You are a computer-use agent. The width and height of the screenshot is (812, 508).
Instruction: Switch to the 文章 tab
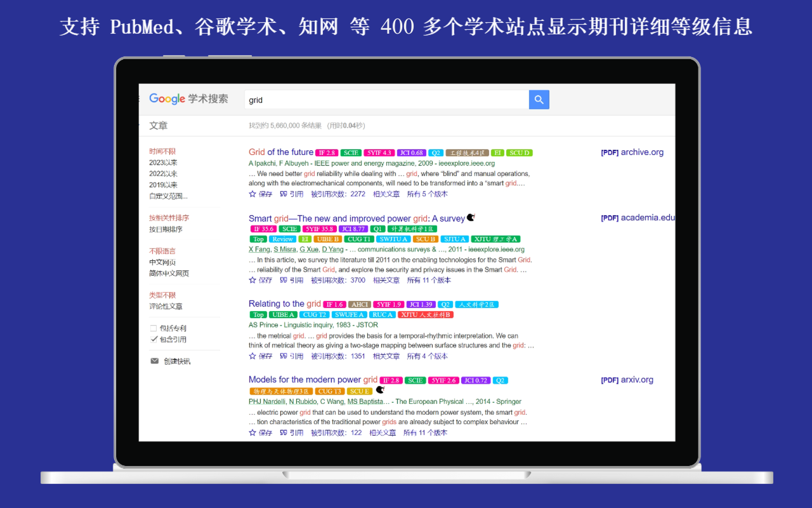158,125
